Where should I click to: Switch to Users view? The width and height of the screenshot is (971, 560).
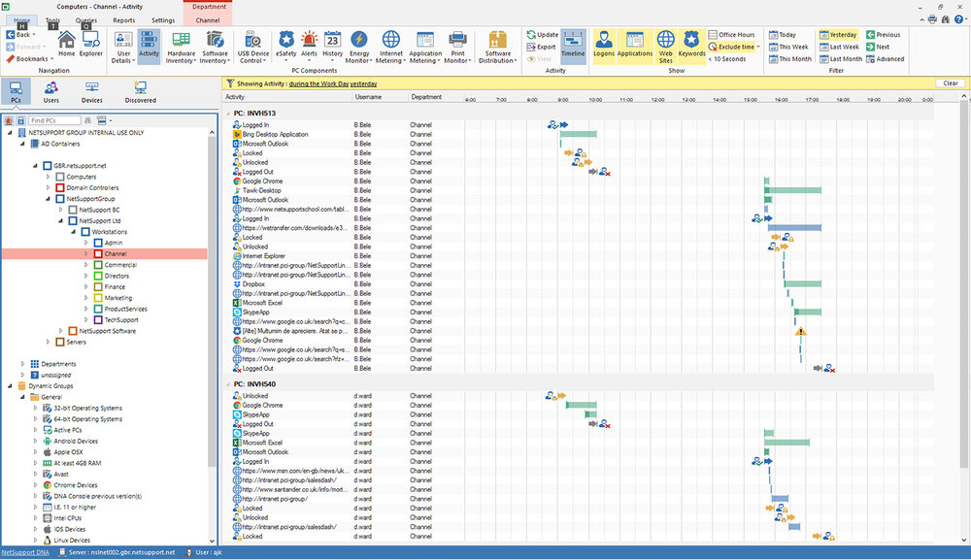50,91
